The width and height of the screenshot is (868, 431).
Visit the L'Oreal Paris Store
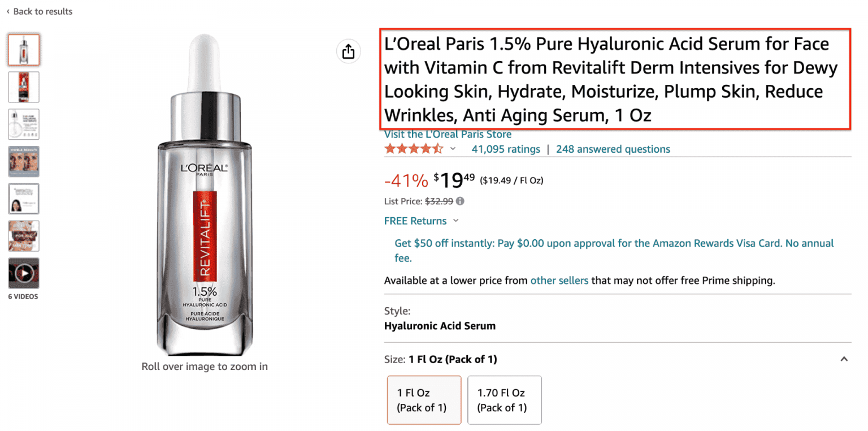coord(447,134)
